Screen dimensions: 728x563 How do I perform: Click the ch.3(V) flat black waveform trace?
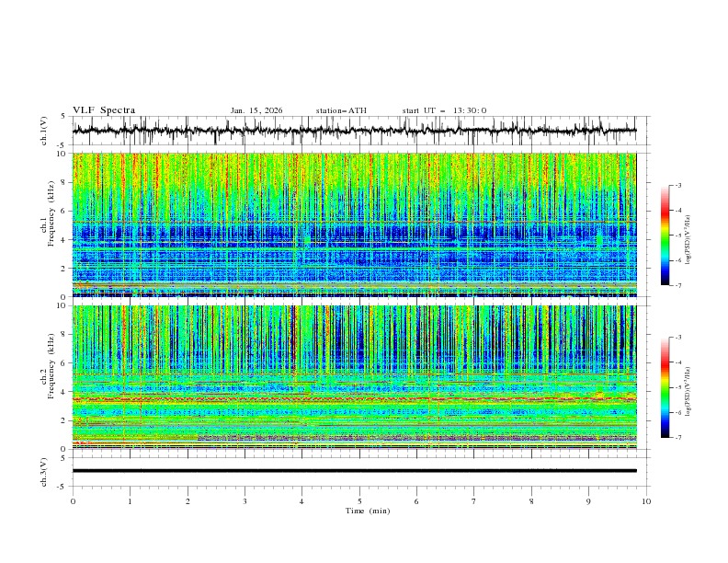358,471
